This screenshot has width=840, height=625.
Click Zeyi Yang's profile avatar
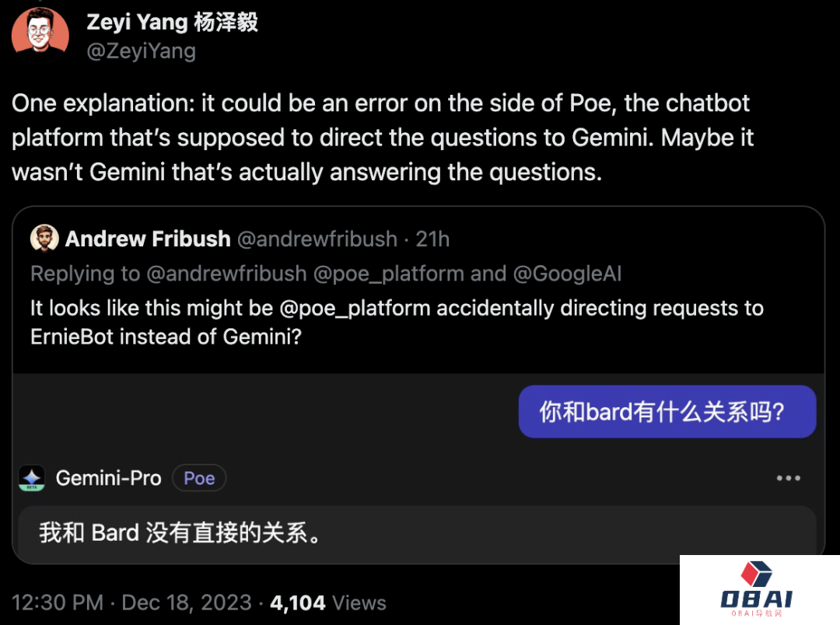pyautogui.click(x=40, y=35)
